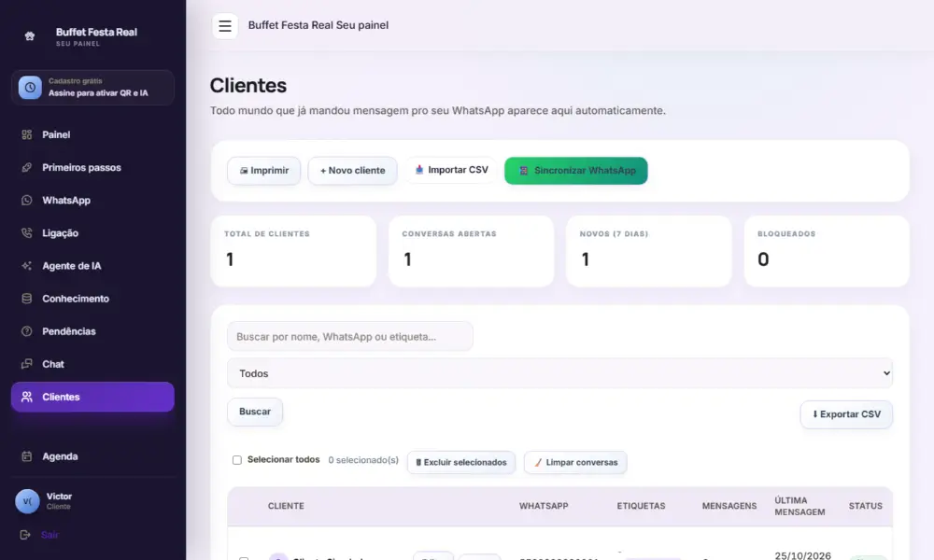Viewport: 934px width, 560px height.
Task: Click Victor's avatar in the sidebar
Action: pos(27,501)
